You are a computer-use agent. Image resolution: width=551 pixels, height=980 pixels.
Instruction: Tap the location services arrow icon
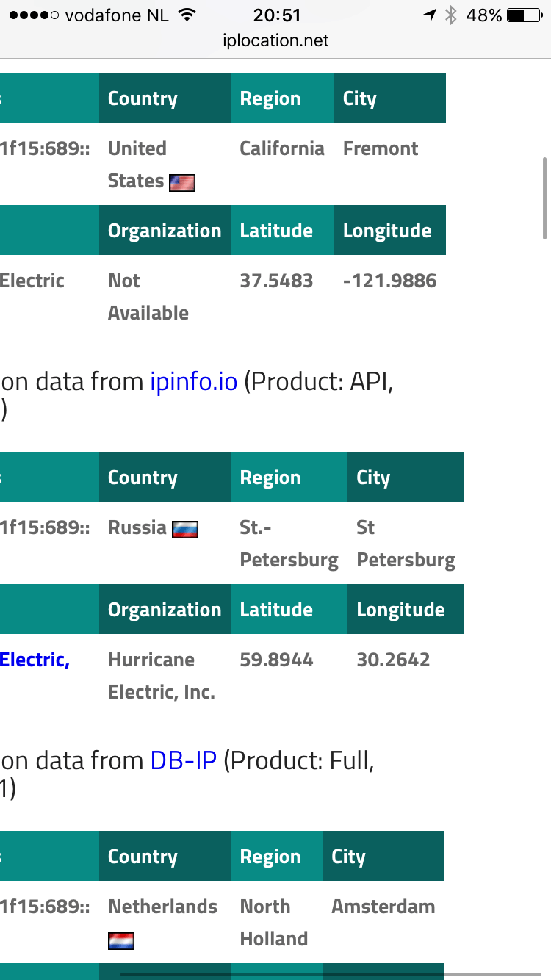(x=430, y=15)
